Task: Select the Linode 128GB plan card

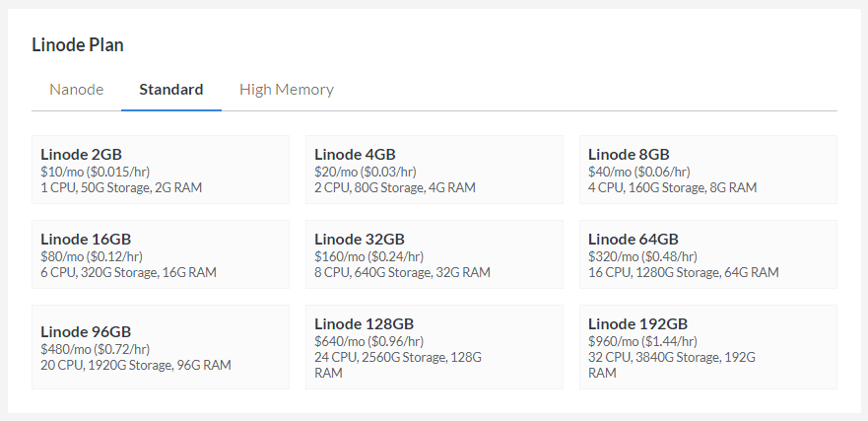Action: point(434,347)
